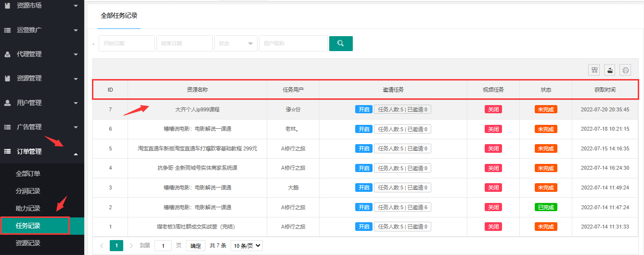
Task: Open the column filter grid icon
Action: click(x=594, y=70)
